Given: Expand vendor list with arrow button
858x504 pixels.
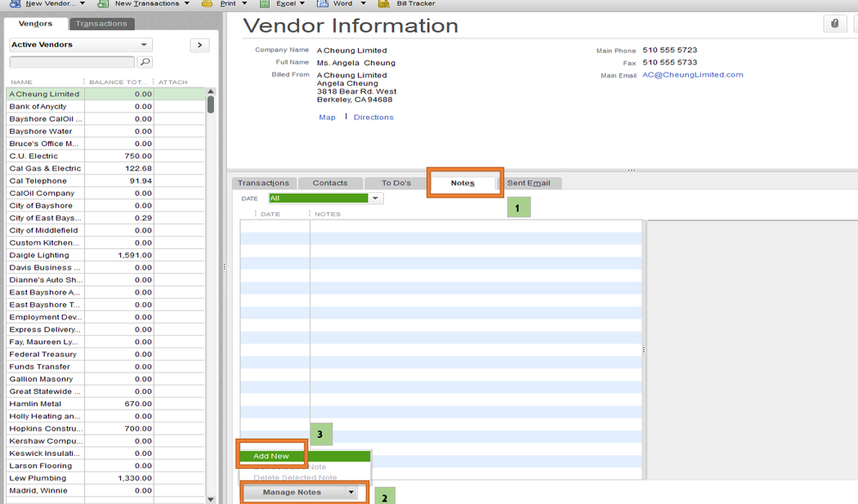Looking at the screenshot, I should (x=200, y=45).
